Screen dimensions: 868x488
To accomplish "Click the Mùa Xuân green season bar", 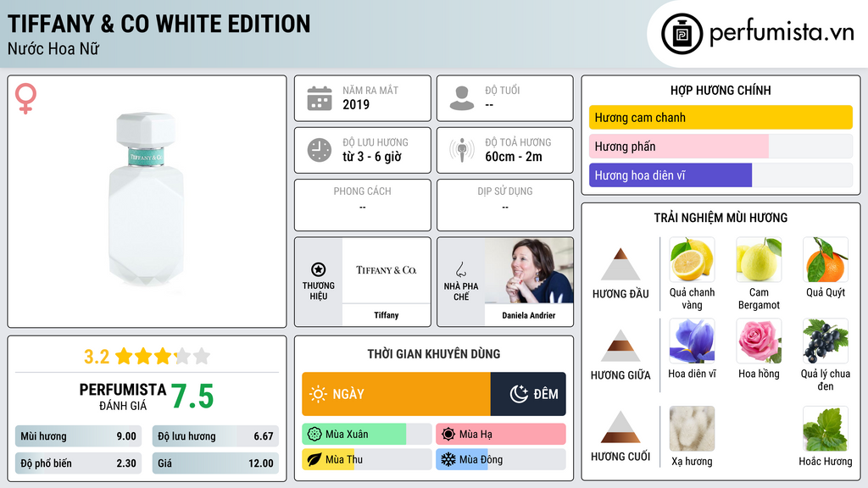I will tap(354, 434).
